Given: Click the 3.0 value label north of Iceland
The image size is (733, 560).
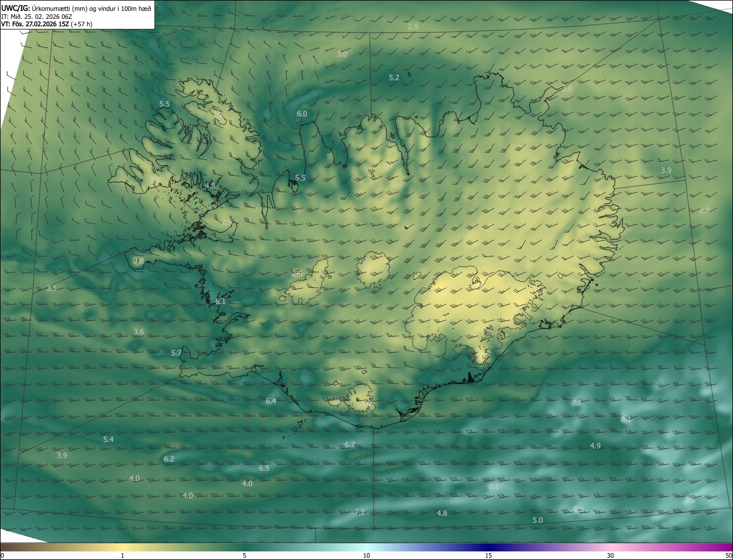Looking at the screenshot, I should pos(342,54).
